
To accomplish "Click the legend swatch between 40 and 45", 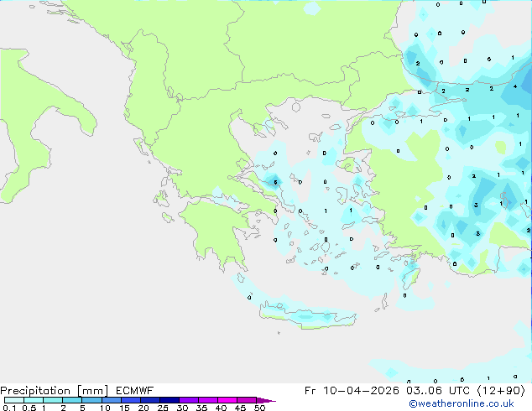I will 227,400.
